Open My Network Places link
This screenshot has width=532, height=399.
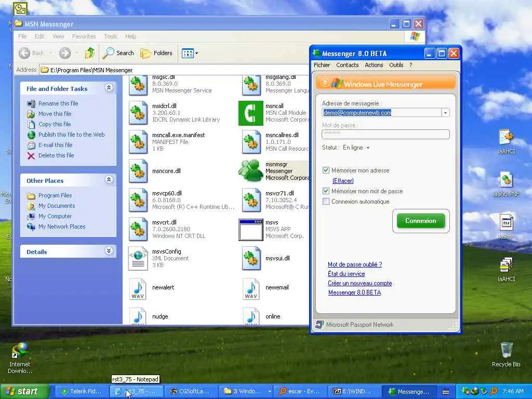pyautogui.click(x=62, y=227)
